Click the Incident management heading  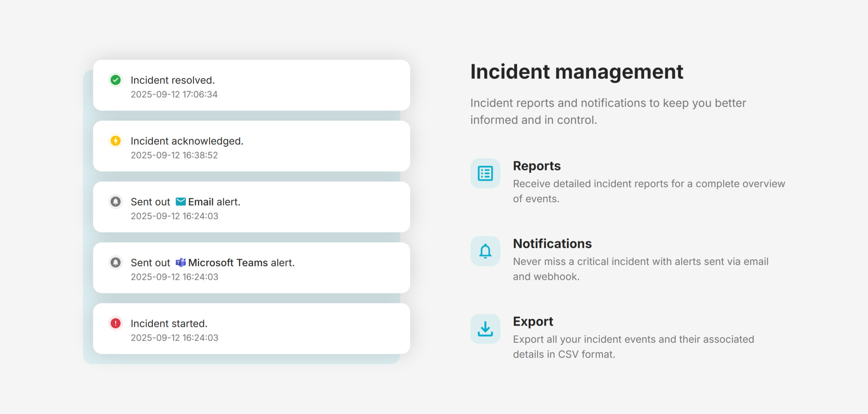576,72
